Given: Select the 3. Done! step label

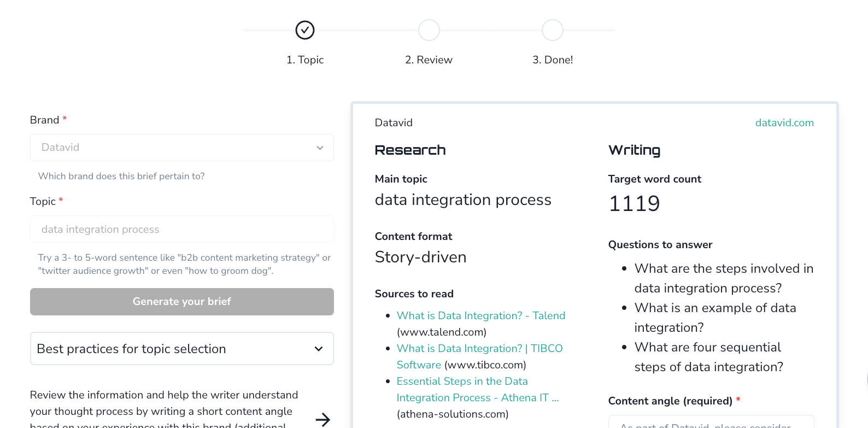Looking at the screenshot, I should [x=553, y=60].
